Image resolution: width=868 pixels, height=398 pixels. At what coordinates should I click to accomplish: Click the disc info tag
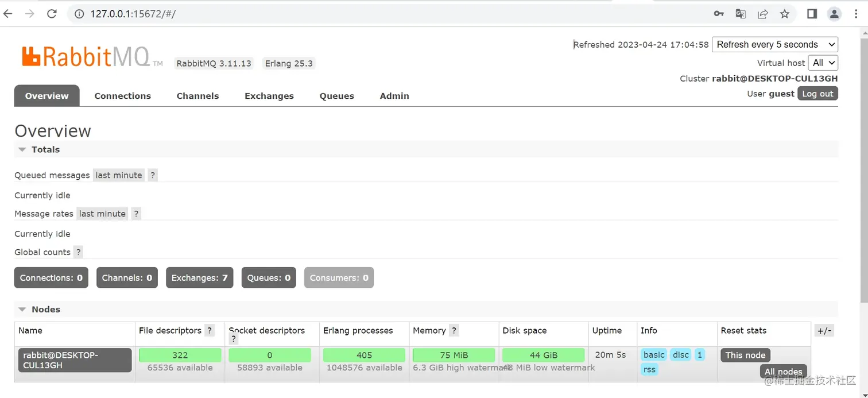(681, 355)
